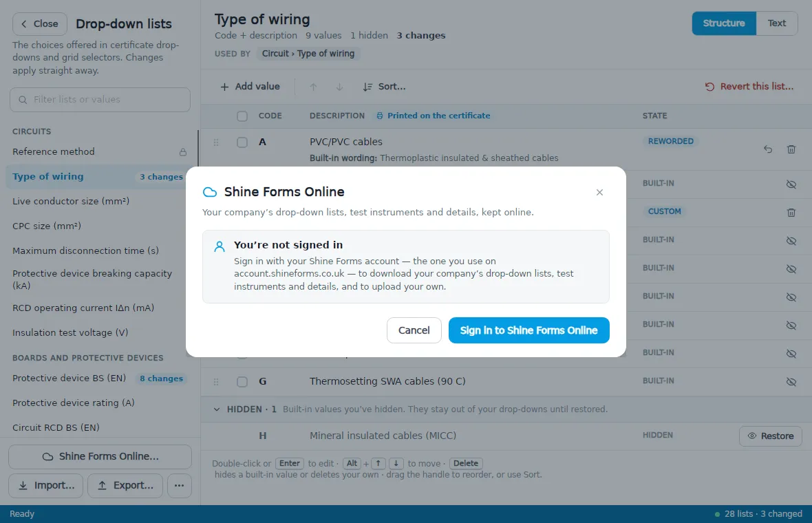Click the 3 changes badge in sidebar
The height and width of the screenshot is (523, 812).
[x=161, y=177]
